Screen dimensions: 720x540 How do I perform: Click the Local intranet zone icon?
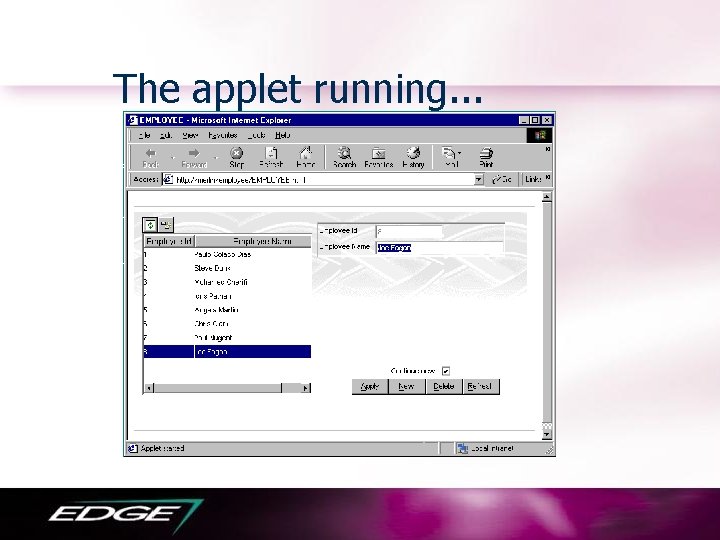462,449
